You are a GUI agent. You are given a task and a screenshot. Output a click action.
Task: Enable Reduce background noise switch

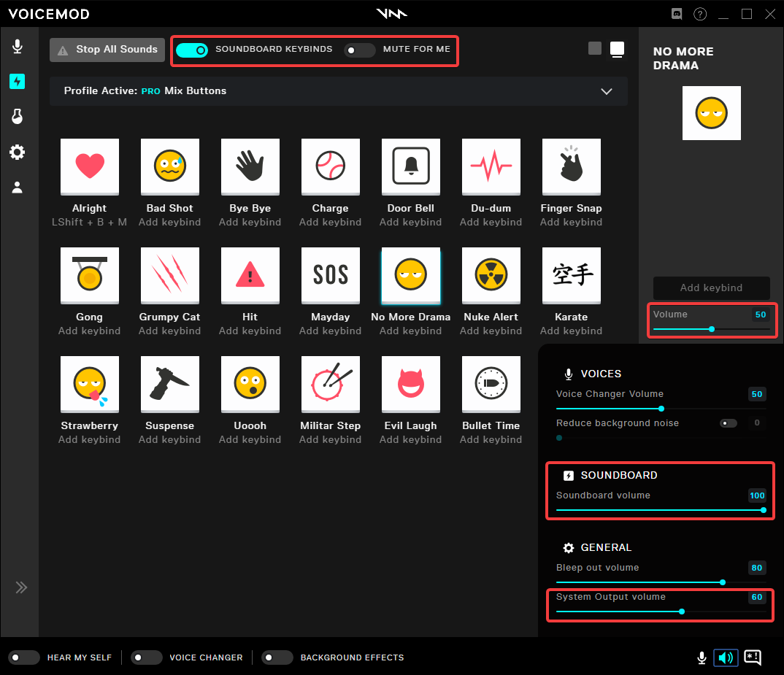[x=729, y=423]
